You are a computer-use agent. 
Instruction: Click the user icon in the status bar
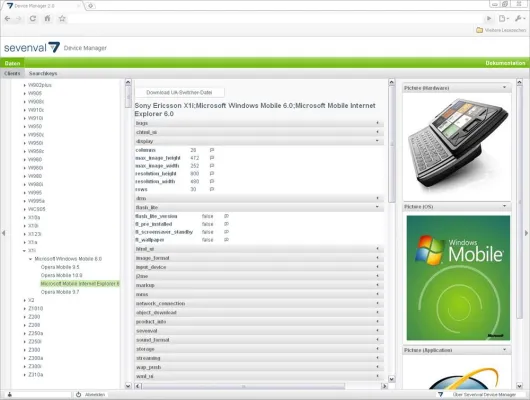10,395
